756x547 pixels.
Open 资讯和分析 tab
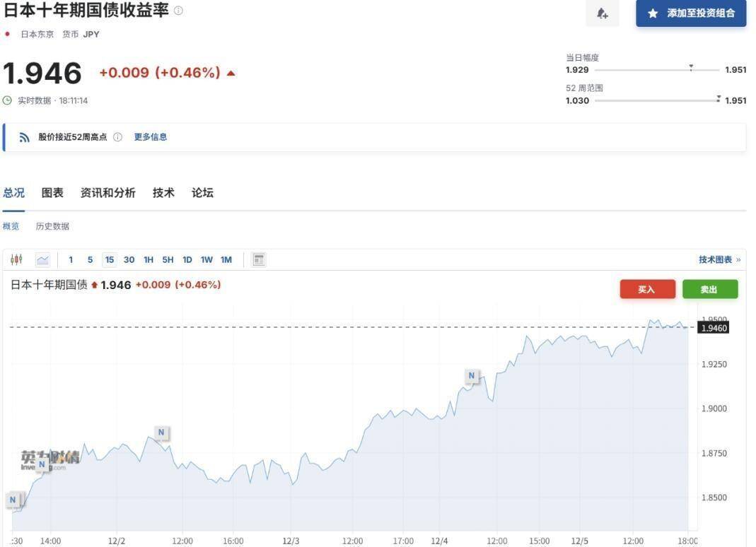coord(108,193)
